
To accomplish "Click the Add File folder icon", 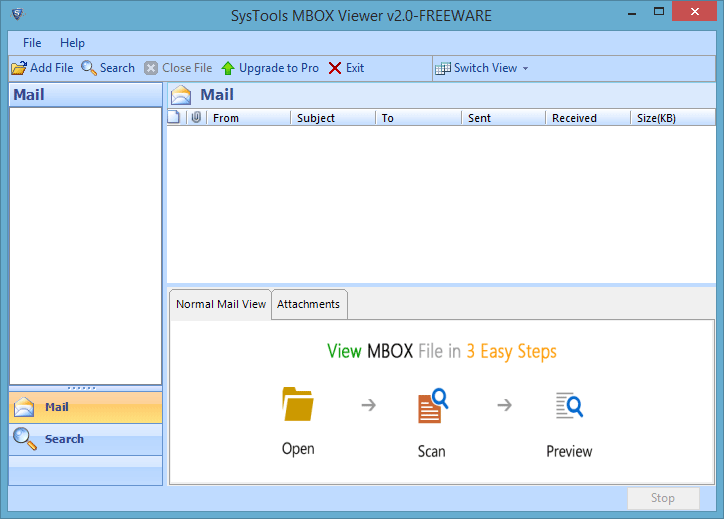I will [19, 68].
